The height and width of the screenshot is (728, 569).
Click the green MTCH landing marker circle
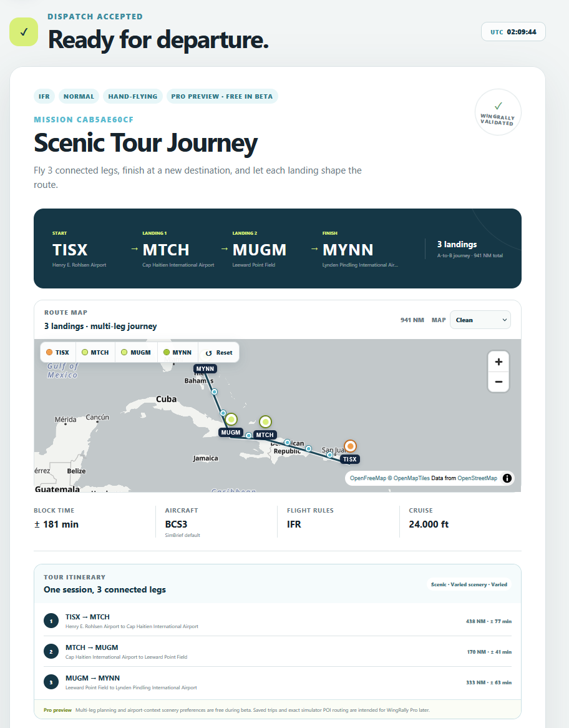click(x=265, y=421)
